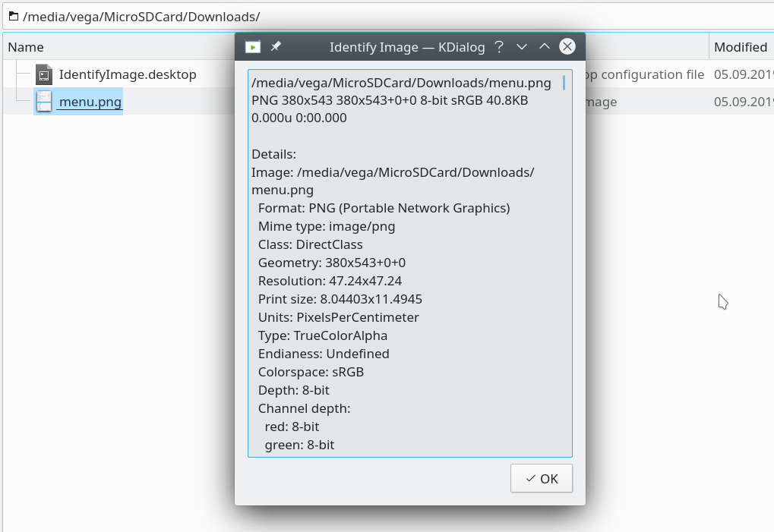Click the modified date of menu.png
This screenshot has width=774, height=532.
point(744,102)
